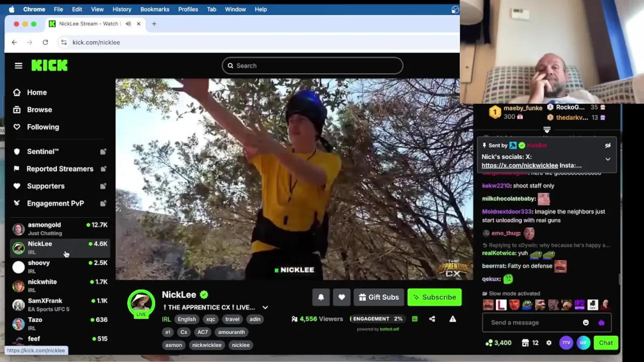The image size is (644, 362).
Task: Open the Chrome File menu
Action: click(x=58, y=9)
